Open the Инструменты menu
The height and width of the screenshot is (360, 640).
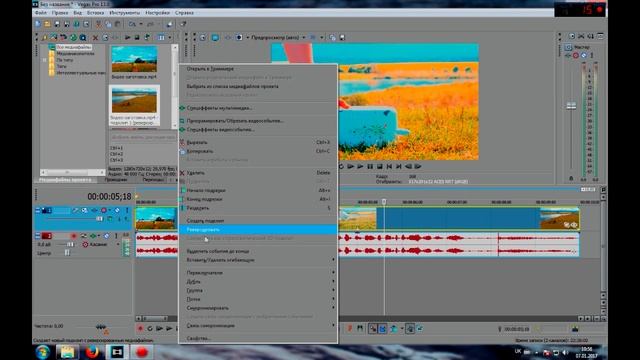pos(124,13)
